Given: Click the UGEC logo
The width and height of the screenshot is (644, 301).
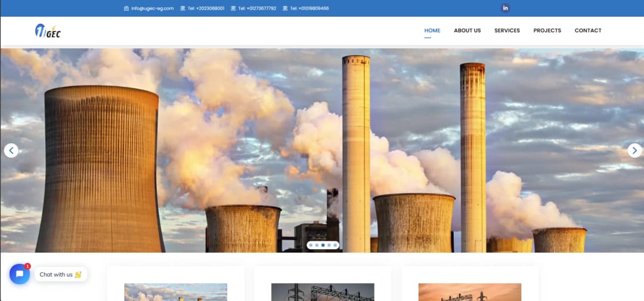Looking at the screenshot, I should [48, 31].
